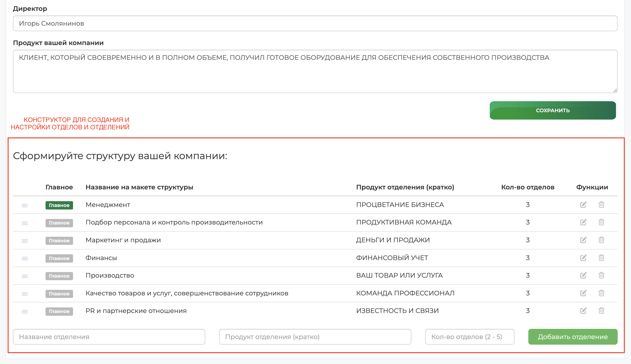Click the СОХРАНИТЬ button
The image size is (631, 364).
(x=553, y=110)
